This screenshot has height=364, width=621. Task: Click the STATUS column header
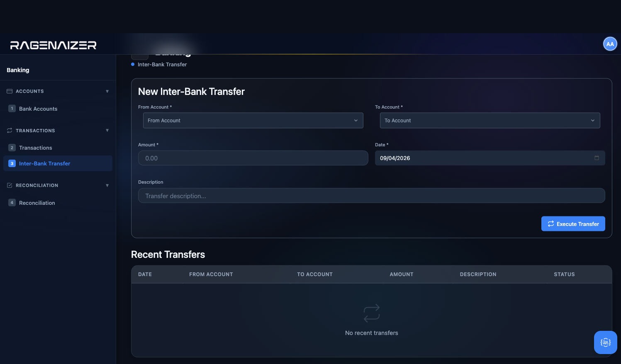click(564, 274)
